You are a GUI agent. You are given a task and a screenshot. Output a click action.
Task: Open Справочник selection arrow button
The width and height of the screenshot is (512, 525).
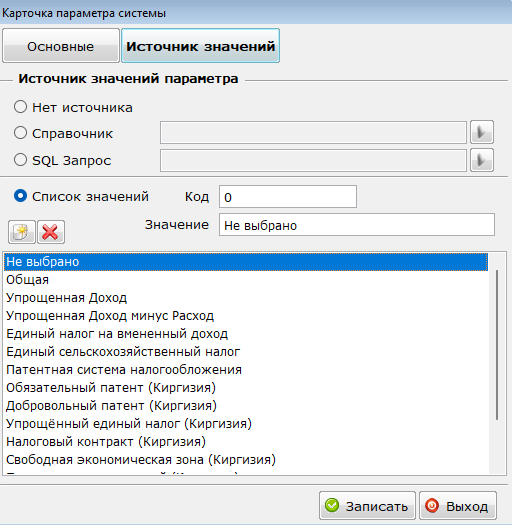482,132
